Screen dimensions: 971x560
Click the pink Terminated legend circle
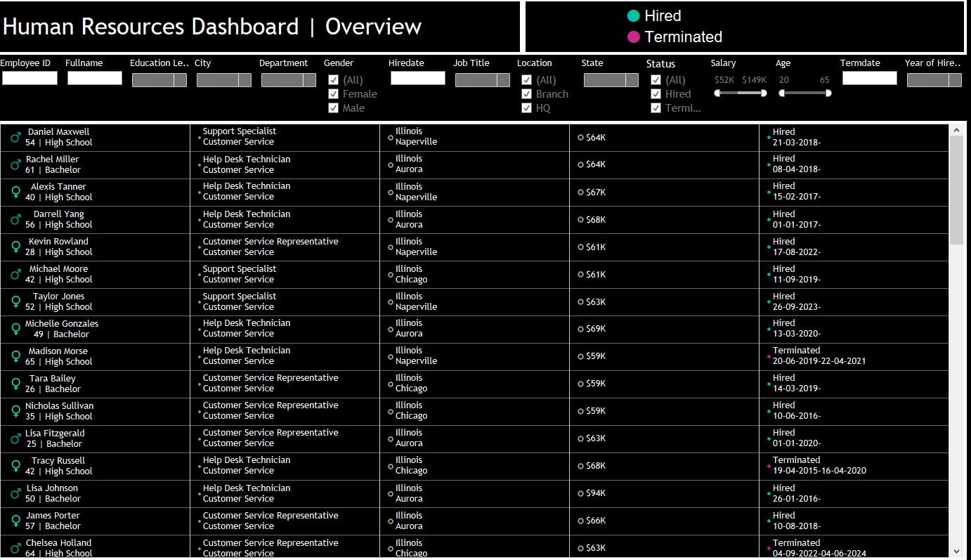634,37
